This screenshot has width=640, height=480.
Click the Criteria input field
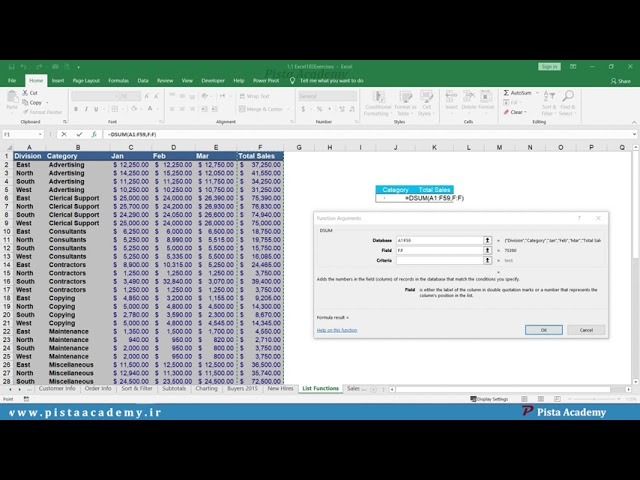tap(440, 260)
